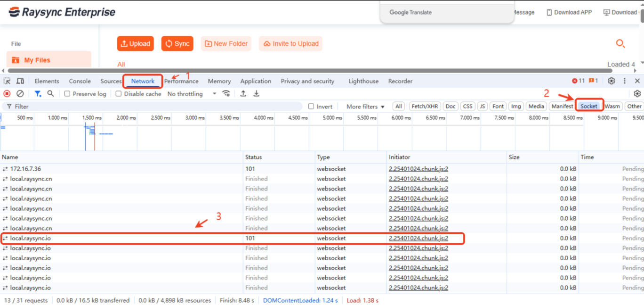The width and height of the screenshot is (644, 305).
Task: Sort requests by Name column header
Action: pyautogui.click(x=121, y=157)
